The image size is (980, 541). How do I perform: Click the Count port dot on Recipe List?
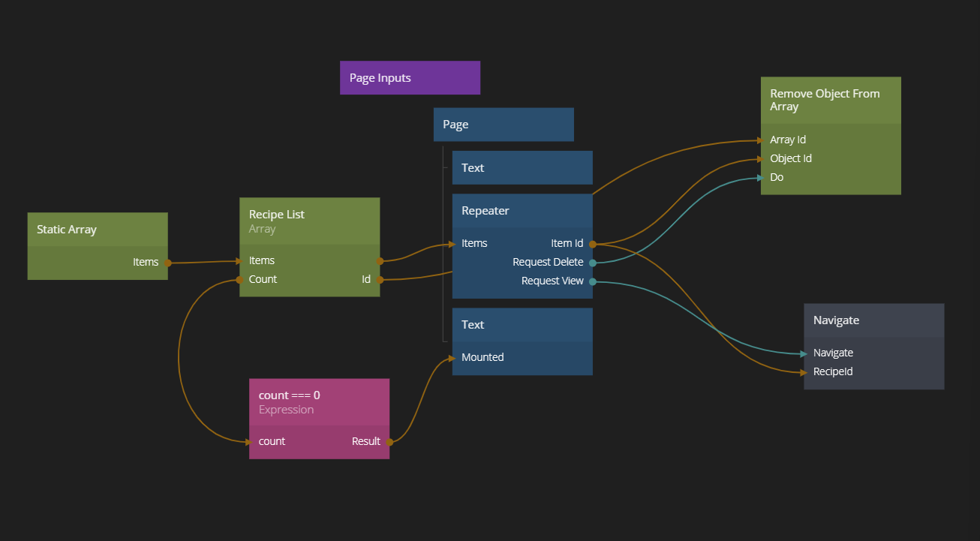[240, 280]
